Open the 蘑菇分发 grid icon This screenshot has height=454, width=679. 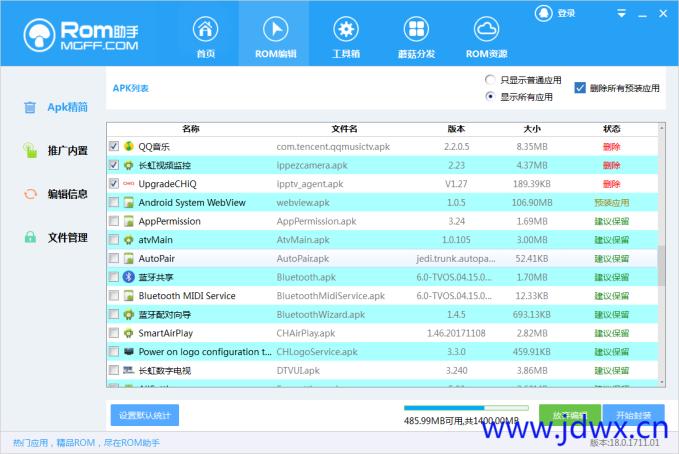(x=416, y=29)
